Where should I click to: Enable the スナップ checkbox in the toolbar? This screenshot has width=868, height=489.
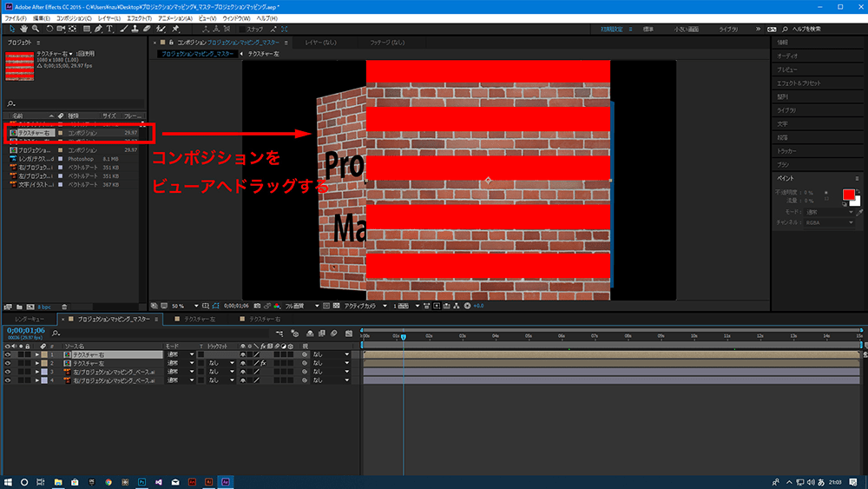click(x=242, y=29)
